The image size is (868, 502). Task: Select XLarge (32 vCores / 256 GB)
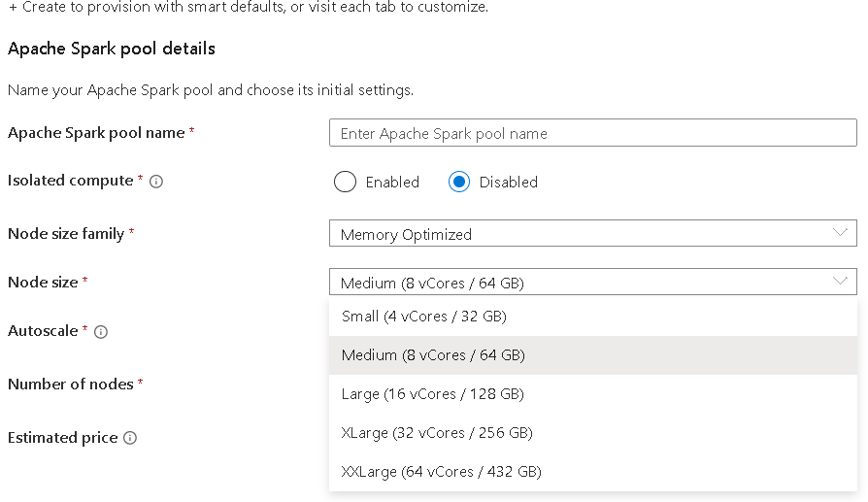(x=437, y=433)
